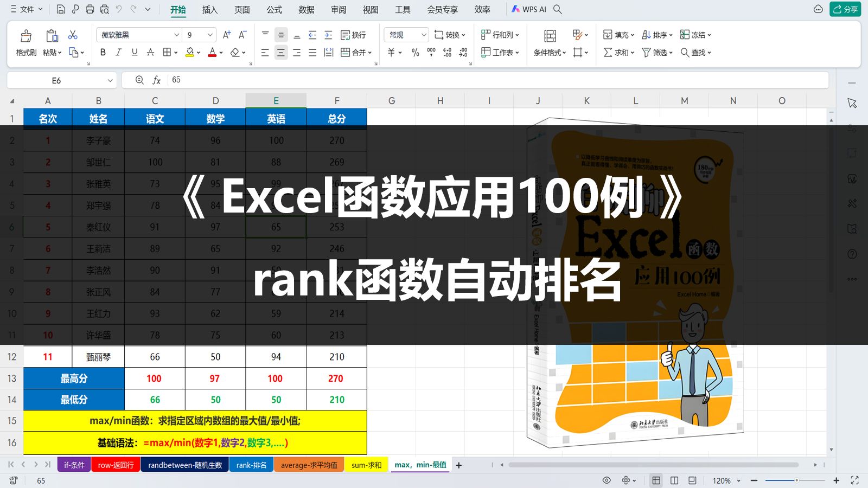Image resolution: width=868 pixels, height=488 pixels.
Task: Click the horizontal sheet scrollbar
Action: [x=653, y=465]
